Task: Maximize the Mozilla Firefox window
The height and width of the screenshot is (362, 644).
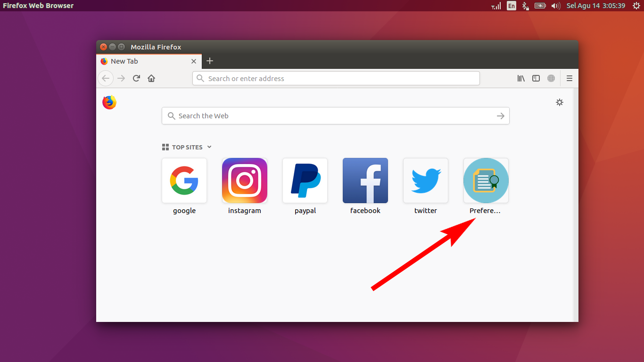Action: [121, 47]
